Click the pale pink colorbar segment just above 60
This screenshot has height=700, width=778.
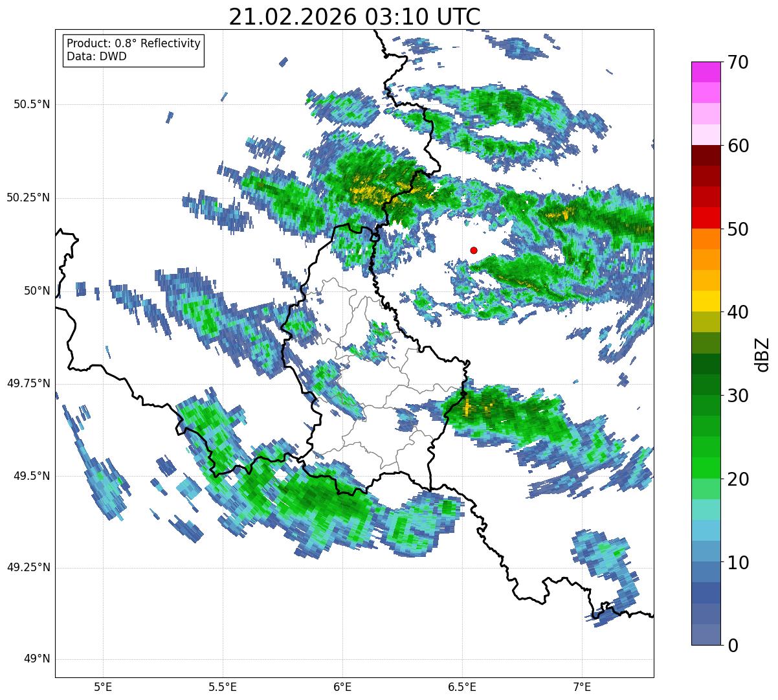click(x=706, y=134)
